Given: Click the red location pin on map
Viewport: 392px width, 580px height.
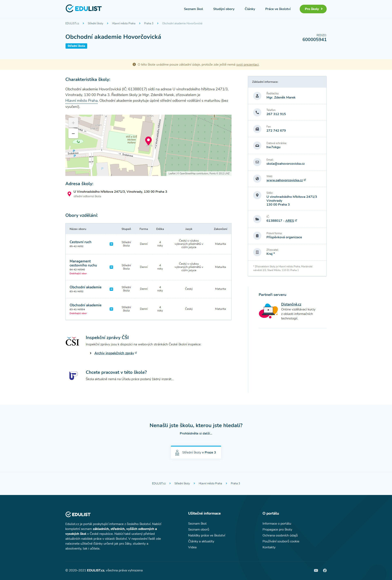Looking at the screenshot, I should click(x=148, y=141).
